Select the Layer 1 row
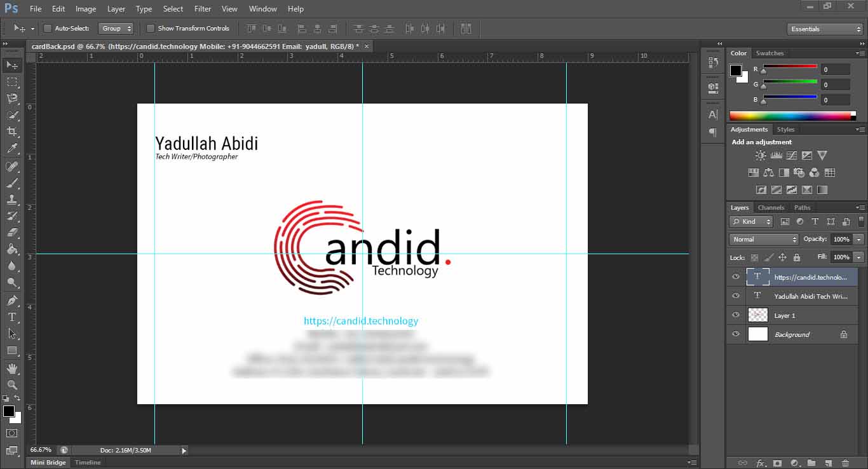This screenshot has height=469, width=868. (792, 315)
